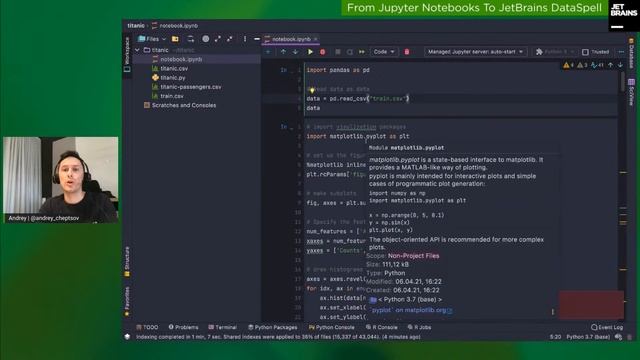Go to previous highlighted problem arrow
Screen dimensions: 640x360
click(x=611, y=65)
